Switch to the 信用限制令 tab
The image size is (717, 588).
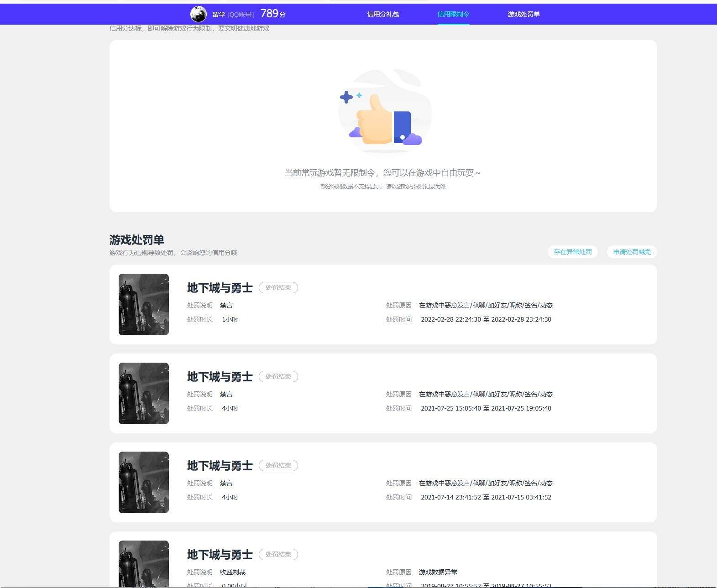click(x=453, y=14)
